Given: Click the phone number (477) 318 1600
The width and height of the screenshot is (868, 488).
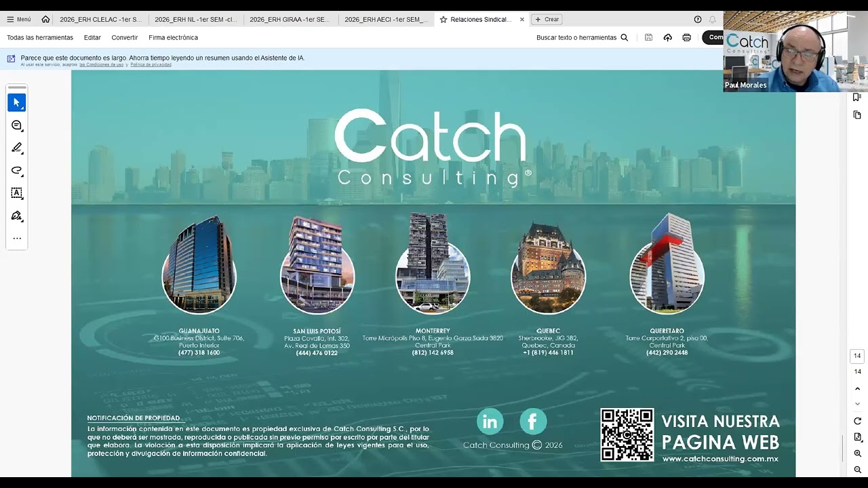Looking at the screenshot, I should click(x=199, y=353).
